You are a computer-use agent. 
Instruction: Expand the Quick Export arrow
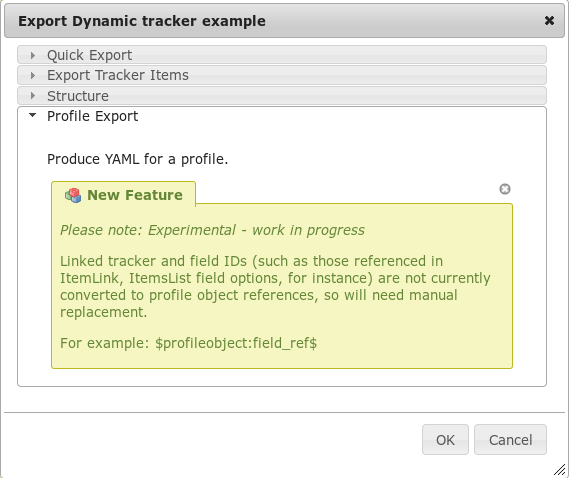[33, 55]
